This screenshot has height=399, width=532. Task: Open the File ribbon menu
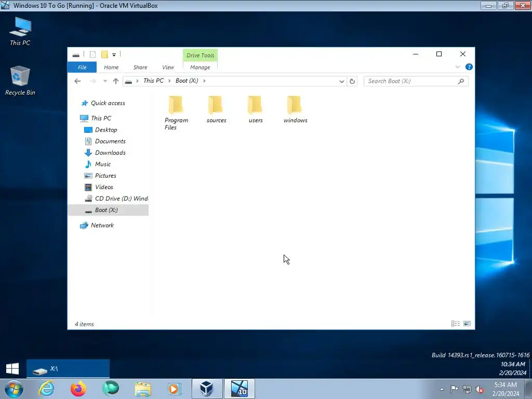point(82,67)
